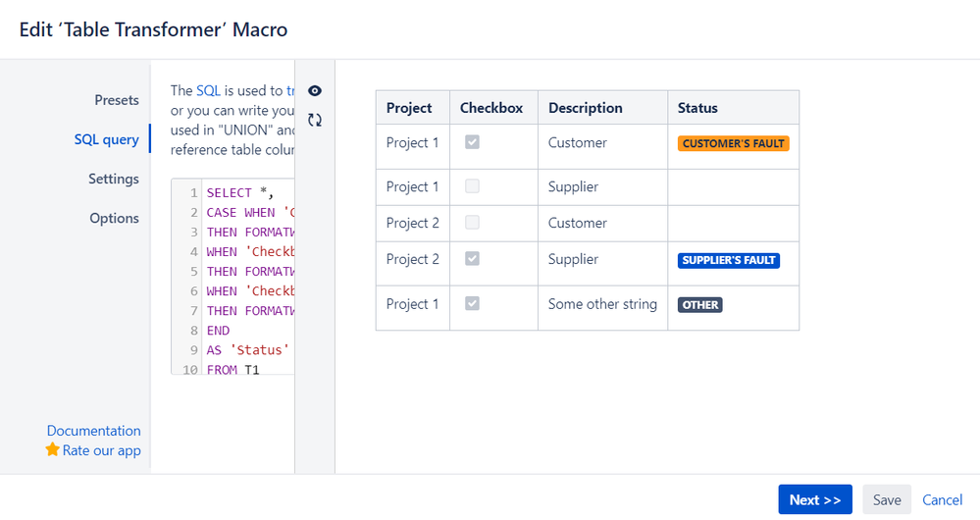Follow the SQL hyperlink in description
Viewport: 980px width, 520px height.
pos(208,90)
